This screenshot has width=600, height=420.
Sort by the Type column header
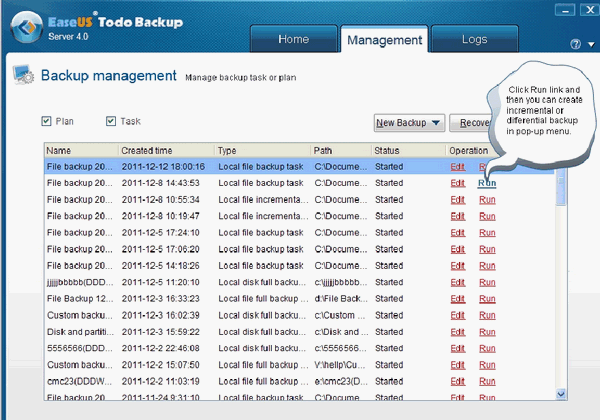click(262, 151)
